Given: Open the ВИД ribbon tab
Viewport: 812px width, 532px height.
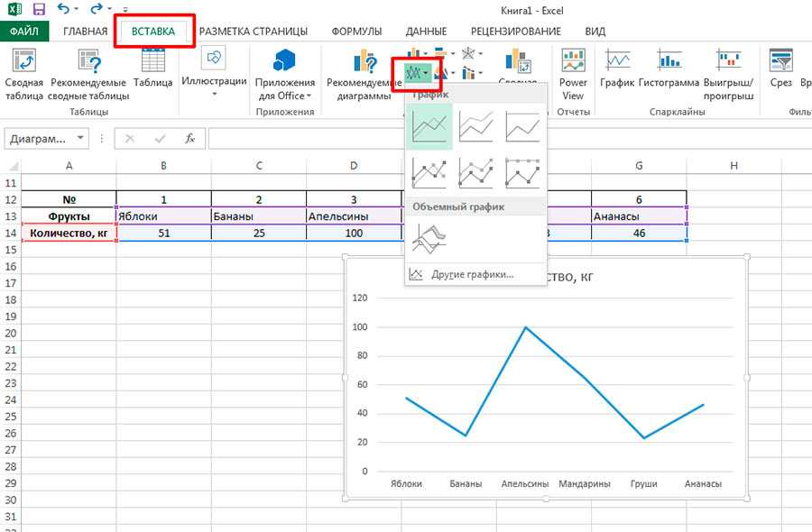Looking at the screenshot, I should [x=595, y=31].
